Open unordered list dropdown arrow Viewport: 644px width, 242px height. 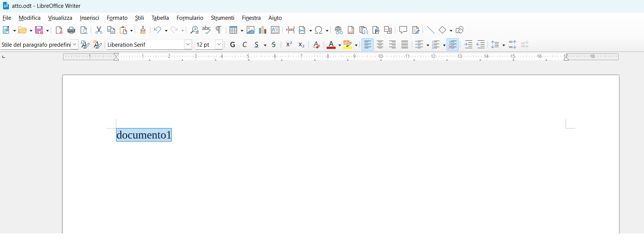pyautogui.click(x=428, y=45)
